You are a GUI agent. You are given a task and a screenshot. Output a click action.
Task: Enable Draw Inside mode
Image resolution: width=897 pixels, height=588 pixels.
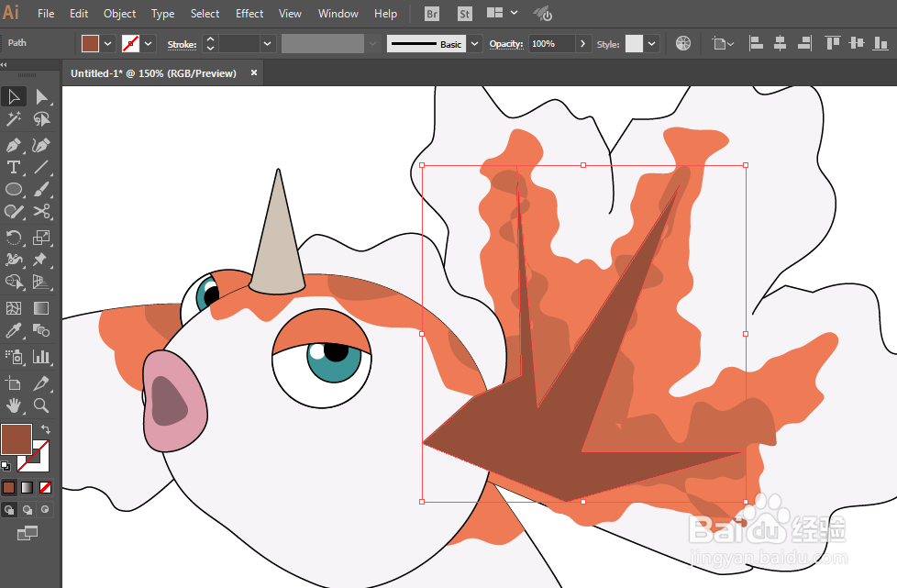click(45, 510)
